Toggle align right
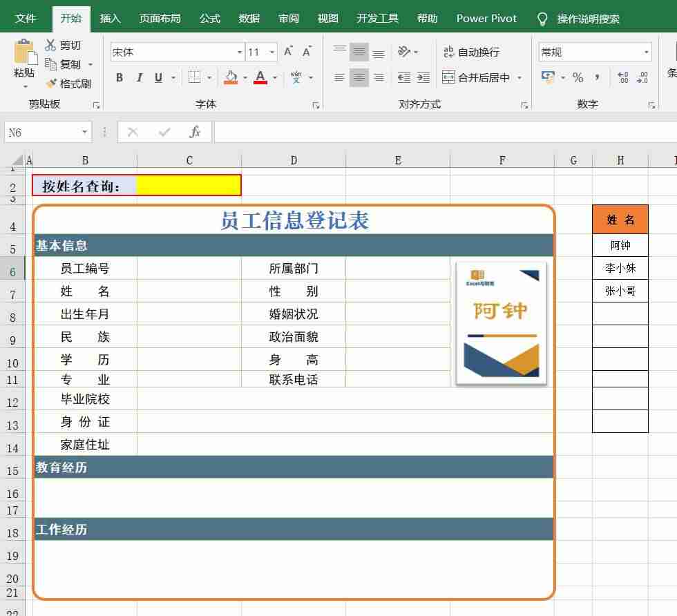Image resolution: width=677 pixels, height=616 pixels. (379, 78)
